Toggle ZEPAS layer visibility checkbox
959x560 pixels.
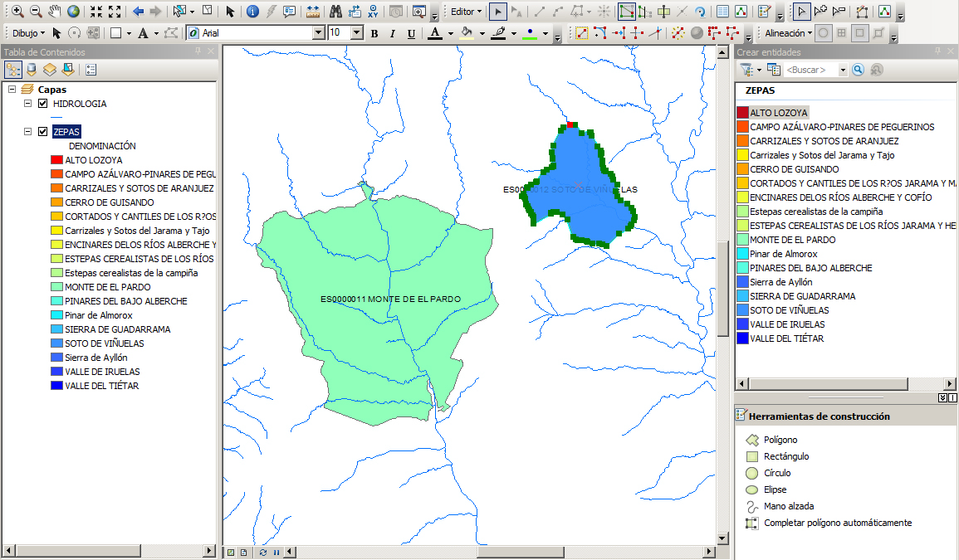[43, 131]
